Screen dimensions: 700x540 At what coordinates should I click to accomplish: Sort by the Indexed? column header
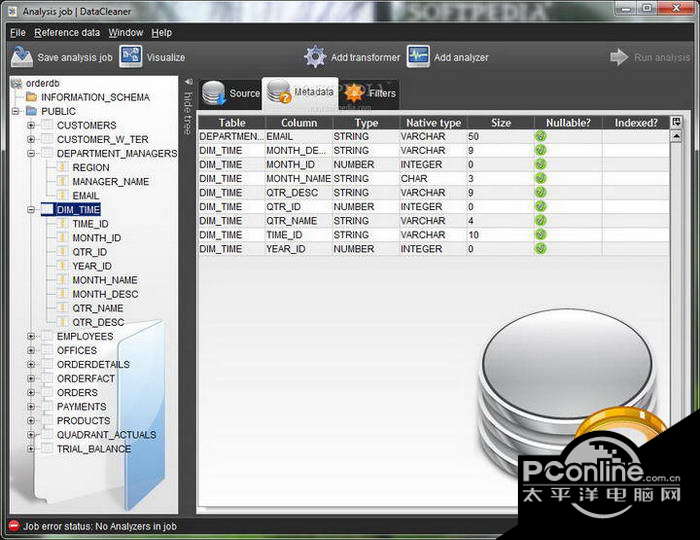[x=636, y=123]
